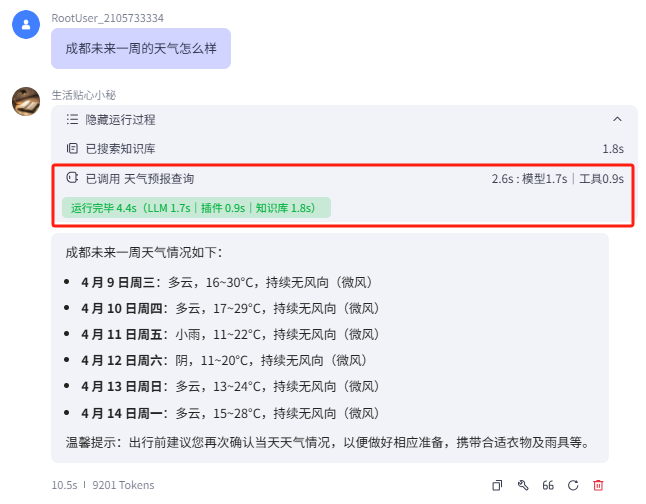Click the 生活贴心小秘 bot name

coord(84,95)
